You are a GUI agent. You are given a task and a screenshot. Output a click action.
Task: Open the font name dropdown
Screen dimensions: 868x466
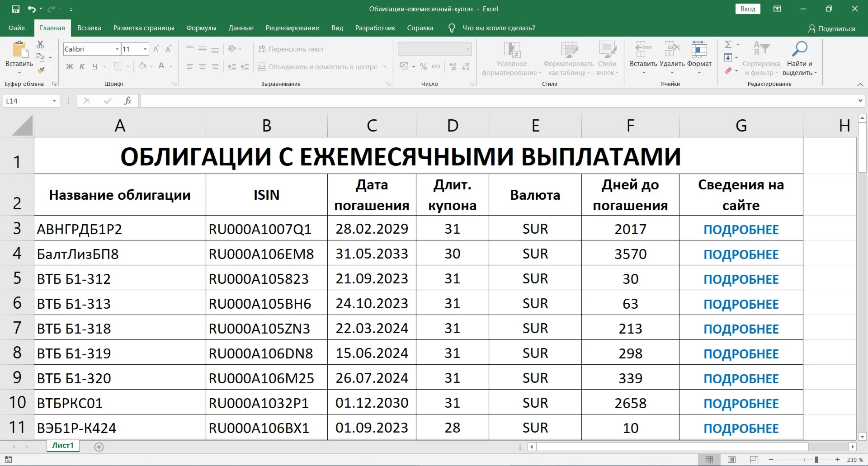116,49
